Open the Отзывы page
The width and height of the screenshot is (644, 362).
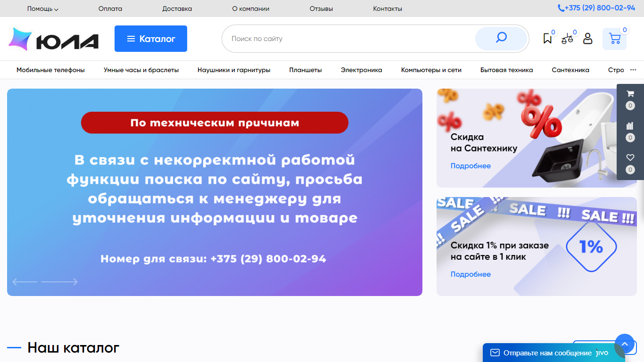(322, 8)
